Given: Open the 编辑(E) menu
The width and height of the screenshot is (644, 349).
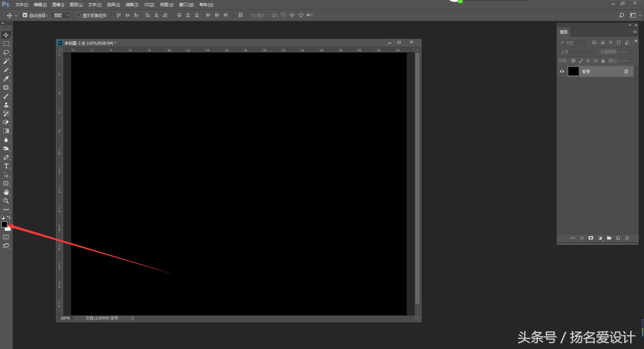Looking at the screenshot, I should [x=40, y=5].
